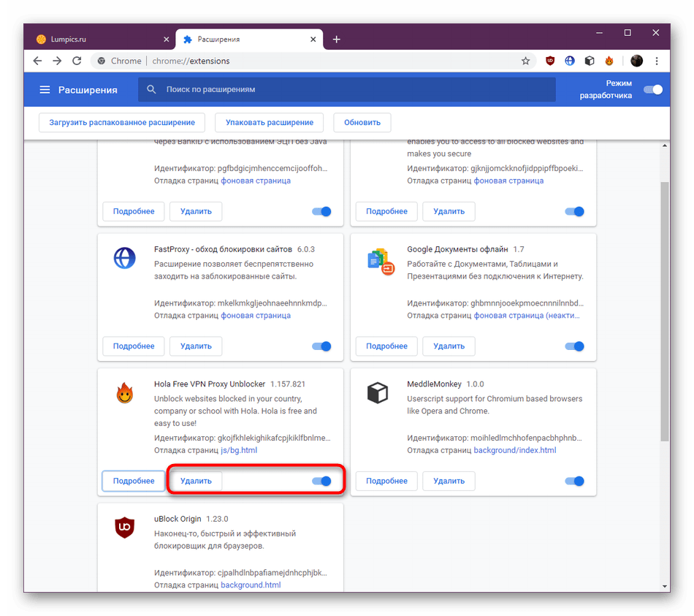This screenshot has width=694, height=616.
Task: Open Подробнее for blocked websites extension
Action: [x=386, y=211]
